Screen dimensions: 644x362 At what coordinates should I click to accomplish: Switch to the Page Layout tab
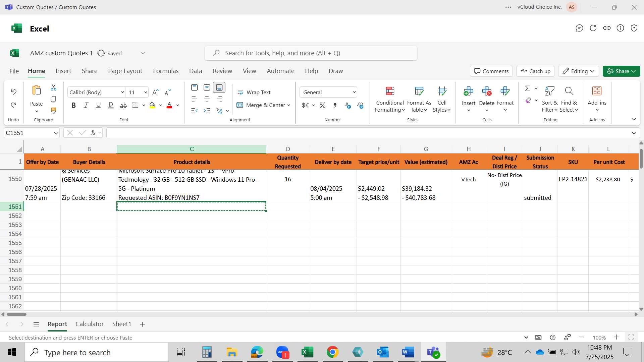point(125,71)
